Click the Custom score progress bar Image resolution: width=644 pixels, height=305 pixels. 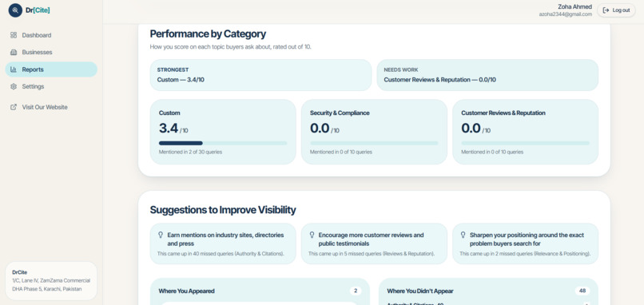(223, 143)
